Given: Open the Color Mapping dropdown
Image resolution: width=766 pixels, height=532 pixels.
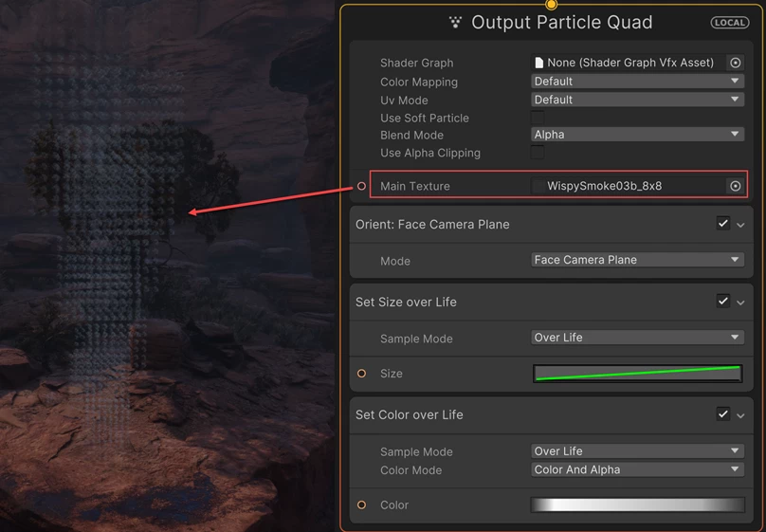Looking at the screenshot, I should 637,82.
